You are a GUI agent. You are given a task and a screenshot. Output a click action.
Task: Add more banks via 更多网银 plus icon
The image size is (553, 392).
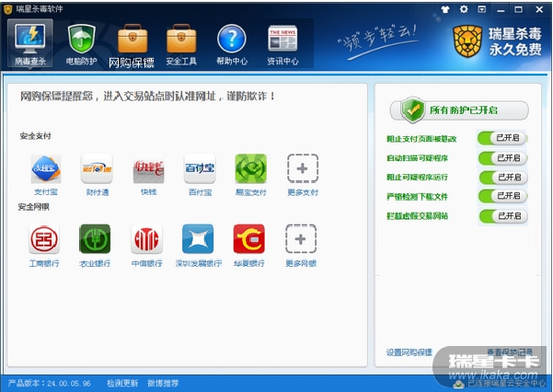pyautogui.click(x=301, y=239)
